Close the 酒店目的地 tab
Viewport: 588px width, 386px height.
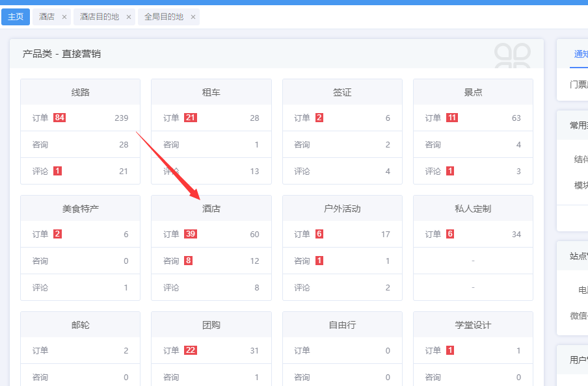[129, 17]
